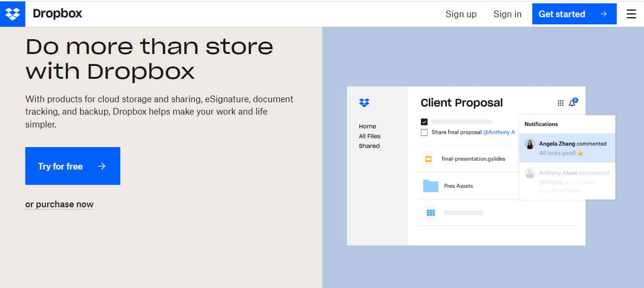
Task: Click the blue spreadsheet grid file icon
Action: point(431,213)
